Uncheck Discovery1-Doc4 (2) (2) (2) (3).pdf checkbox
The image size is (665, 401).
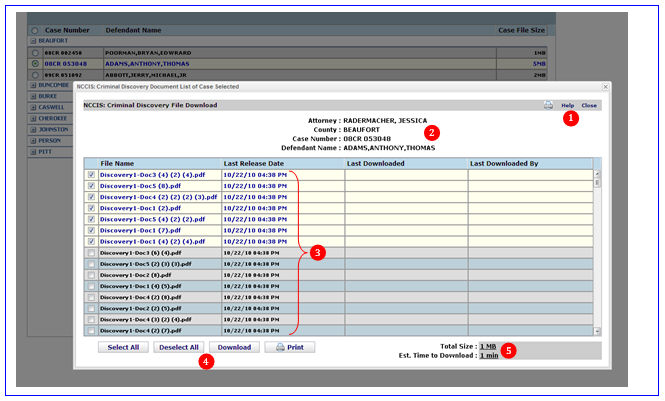[x=91, y=197]
